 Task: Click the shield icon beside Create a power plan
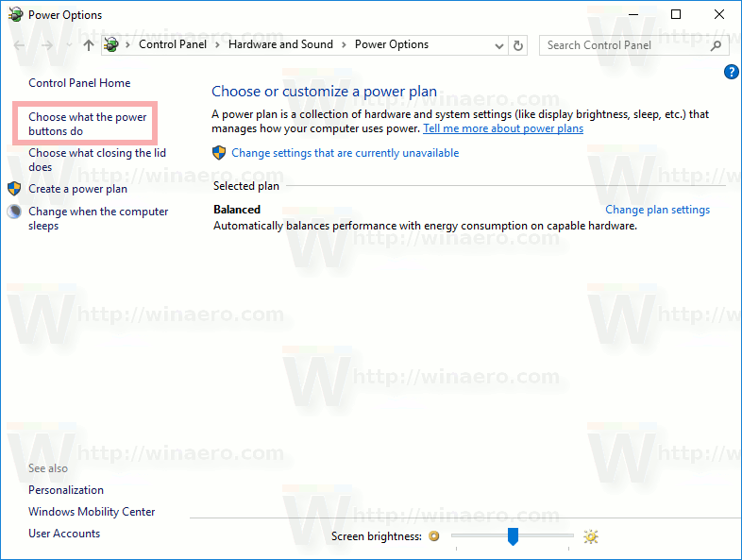(14, 189)
